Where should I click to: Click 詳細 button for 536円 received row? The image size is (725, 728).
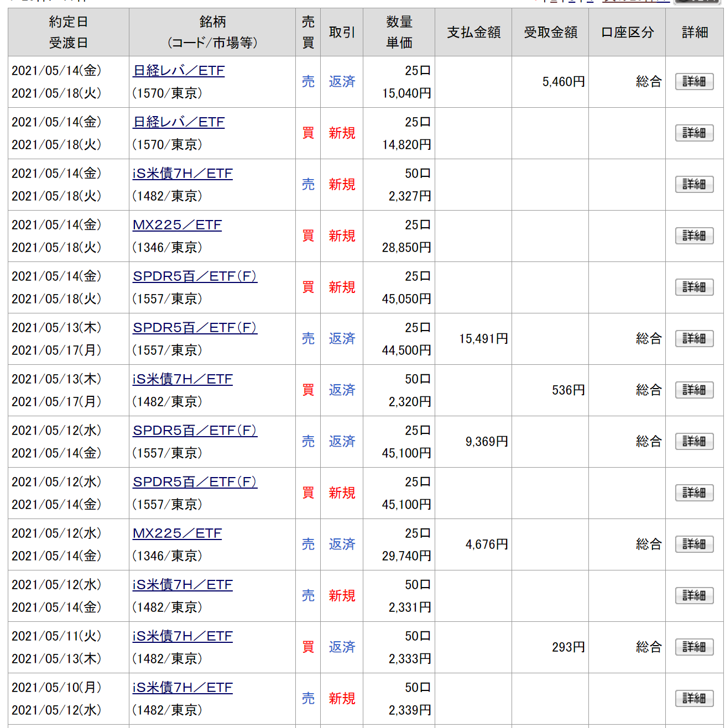coord(694,390)
